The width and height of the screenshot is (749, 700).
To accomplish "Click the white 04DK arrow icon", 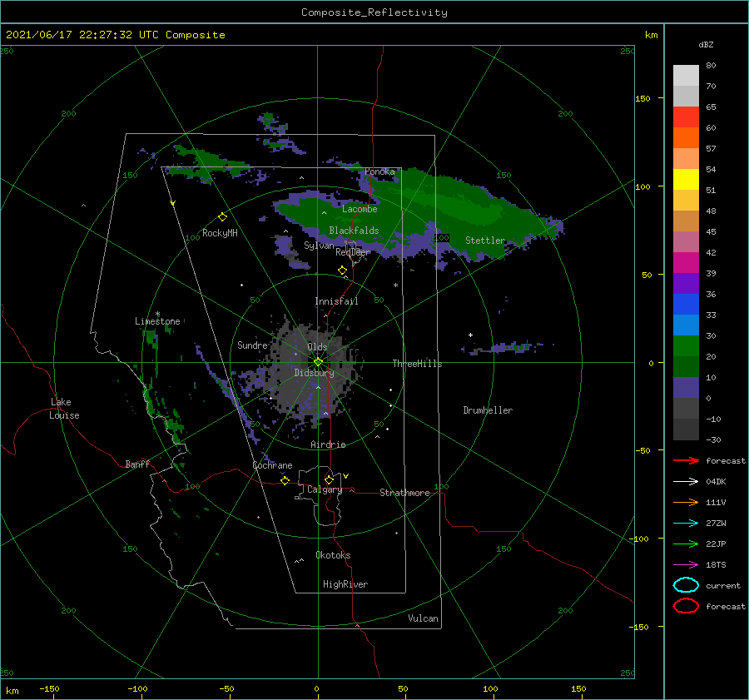I will pos(686,481).
